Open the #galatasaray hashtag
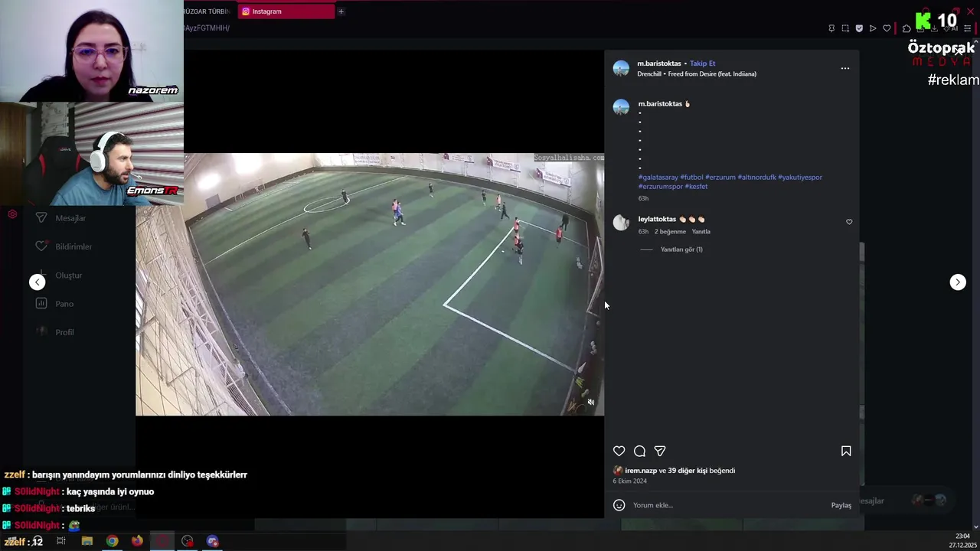This screenshot has width=980, height=551. pyautogui.click(x=658, y=178)
